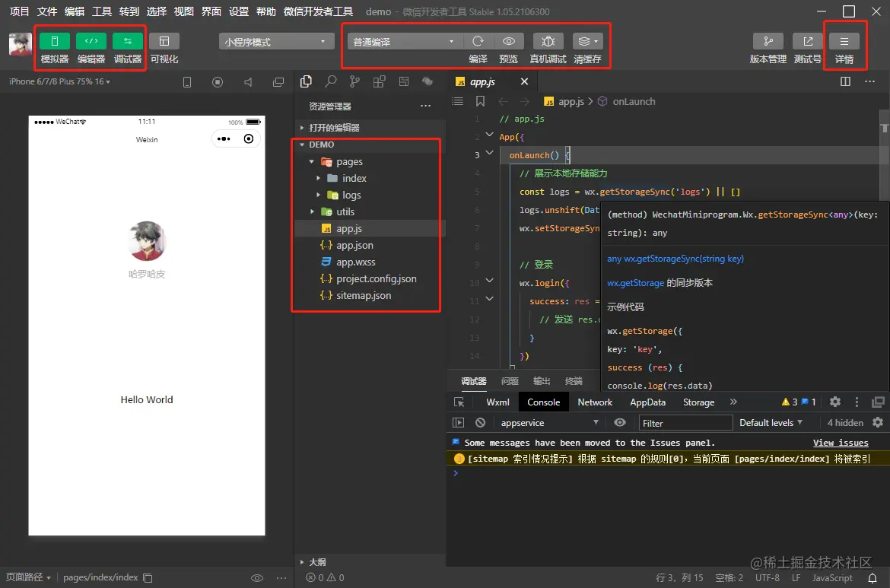
Task: Click the 预览 preview eye icon
Action: point(509,41)
